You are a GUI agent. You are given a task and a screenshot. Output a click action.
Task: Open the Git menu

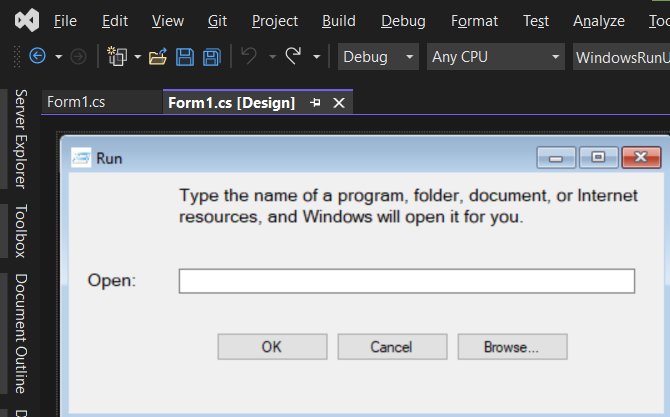pos(217,21)
